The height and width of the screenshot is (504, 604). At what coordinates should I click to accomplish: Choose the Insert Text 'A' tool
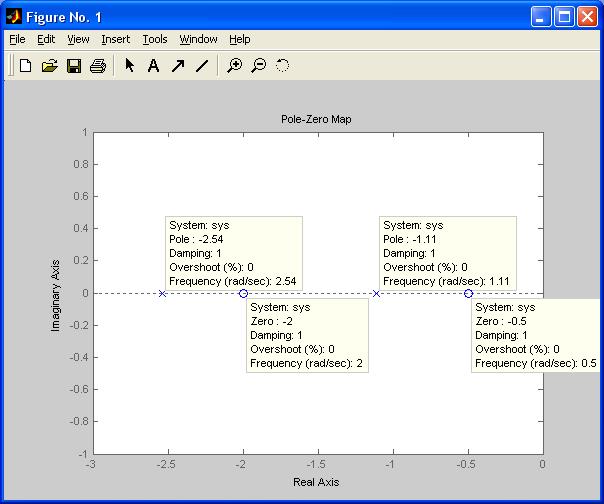153,66
